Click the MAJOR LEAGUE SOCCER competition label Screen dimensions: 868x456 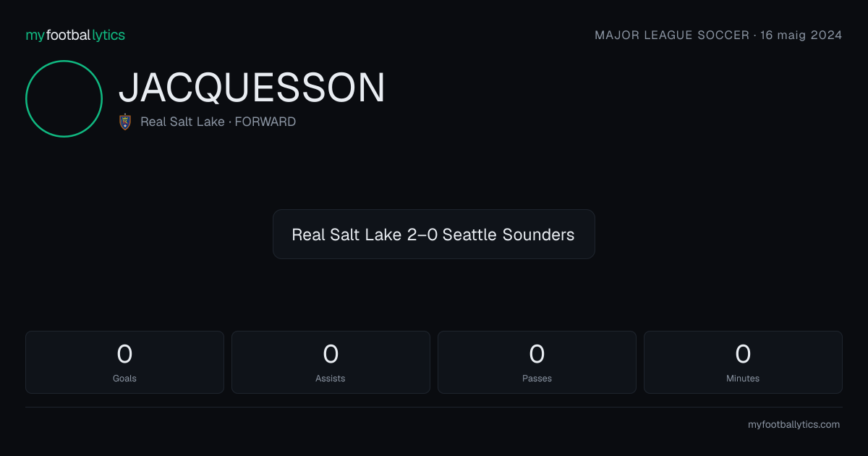pos(672,35)
